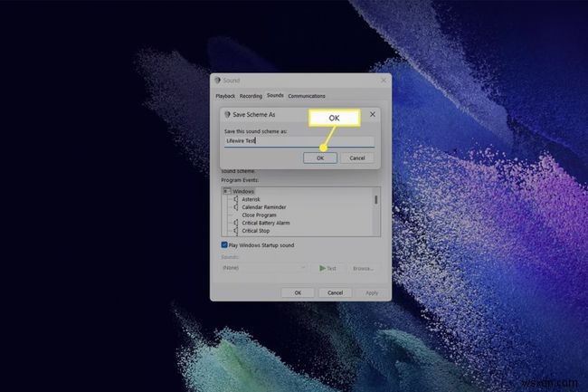Screen dimensions: 588x392
Task: Select the Critical Battery Alarm event
Action: coord(266,223)
